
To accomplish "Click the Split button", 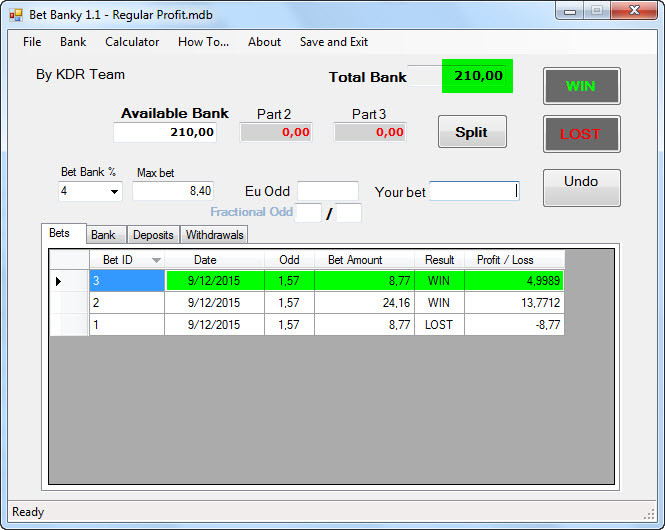I will pos(472,132).
